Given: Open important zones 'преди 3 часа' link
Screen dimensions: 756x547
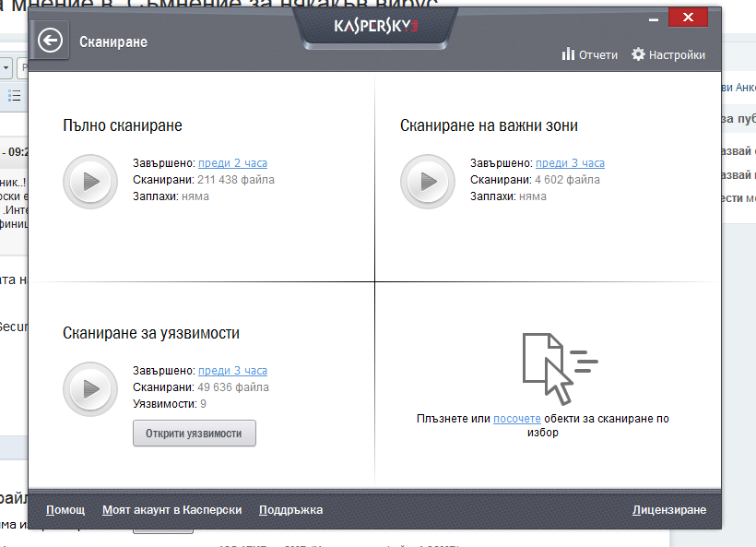Looking at the screenshot, I should (570, 163).
